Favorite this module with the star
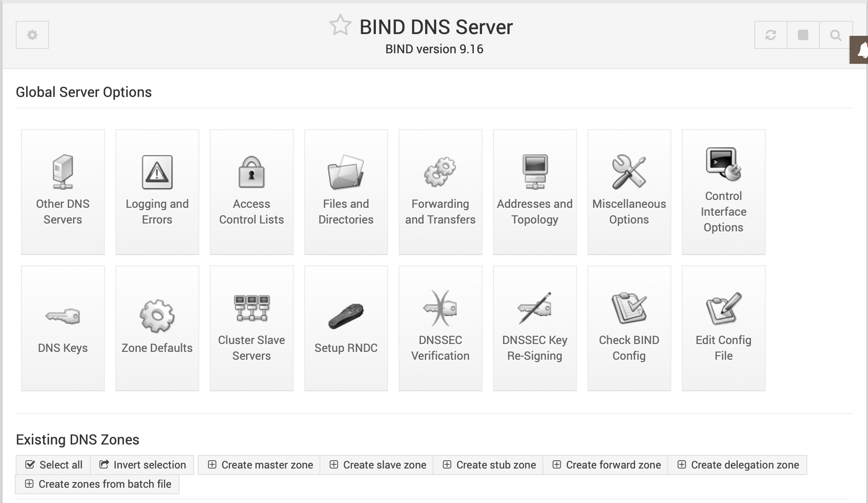The image size is (868, 503). pos(340,25)
